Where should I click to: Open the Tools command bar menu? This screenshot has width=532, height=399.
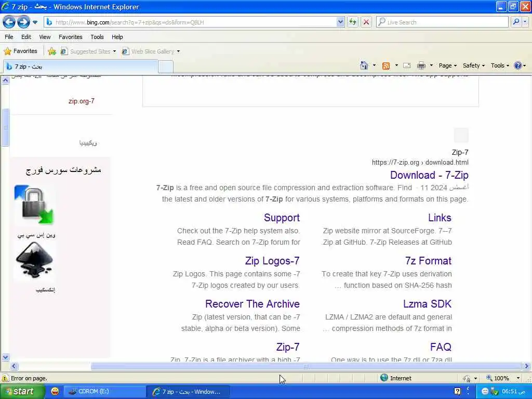pos(500,66)
